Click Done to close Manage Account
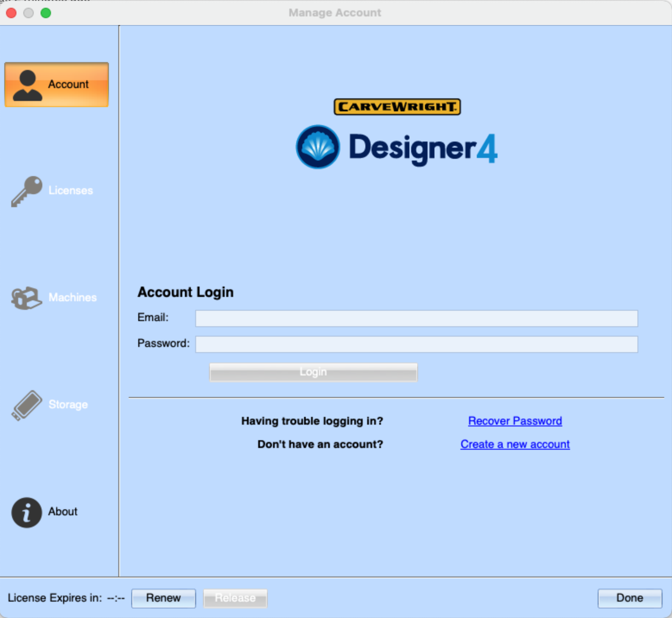This screenshot has width=672, height=618. (630, 598)
